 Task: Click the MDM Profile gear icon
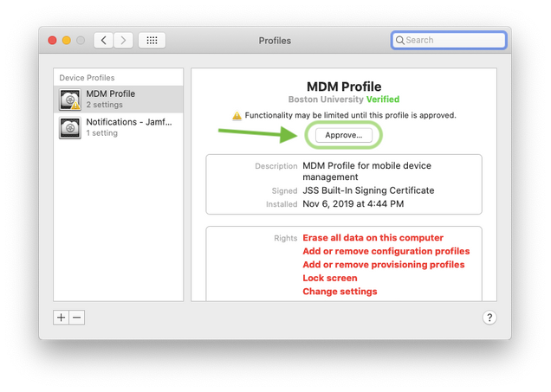pos(70,100)
